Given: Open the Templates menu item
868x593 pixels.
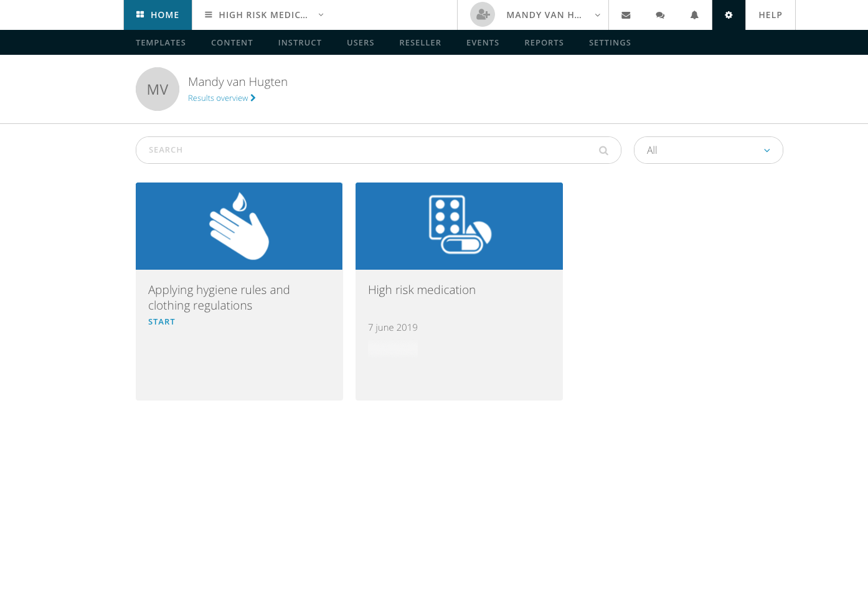Looking at the screenshot, I should (161, 42).
